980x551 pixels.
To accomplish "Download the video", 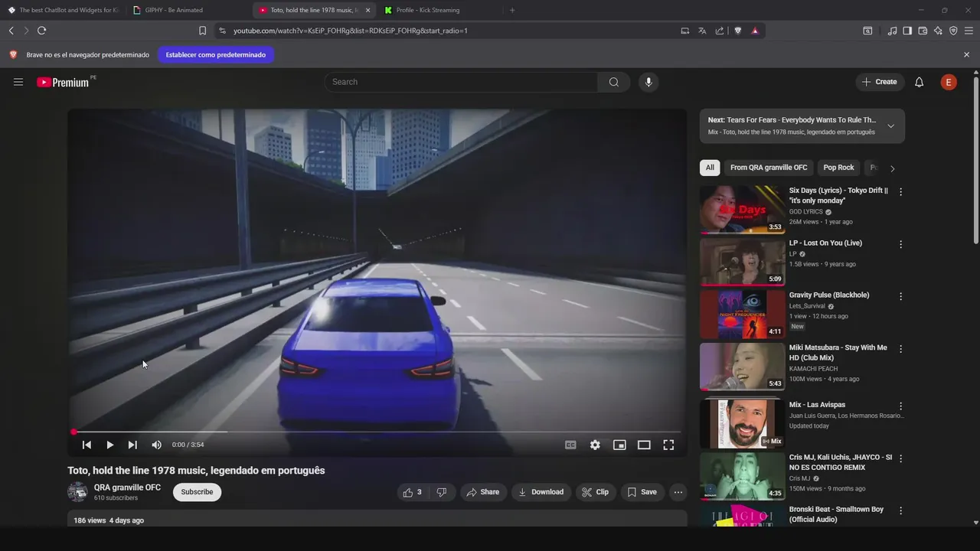I will coord(541,492).
